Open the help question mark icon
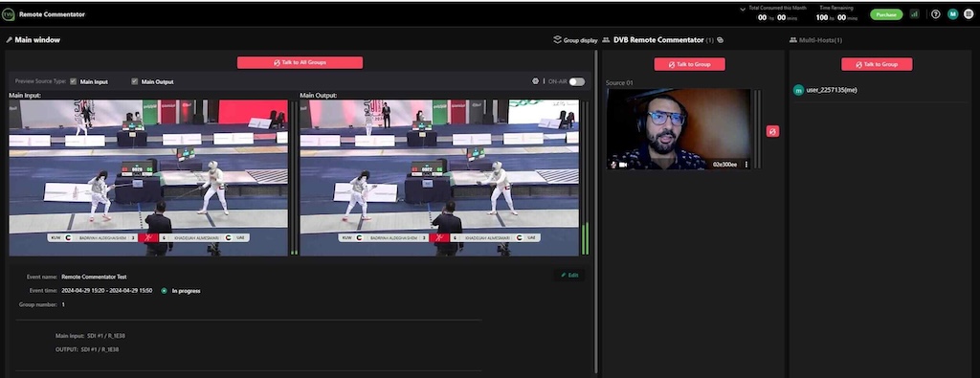The height and width of the screenshot is (378, 980). click(x=935, y=13)
